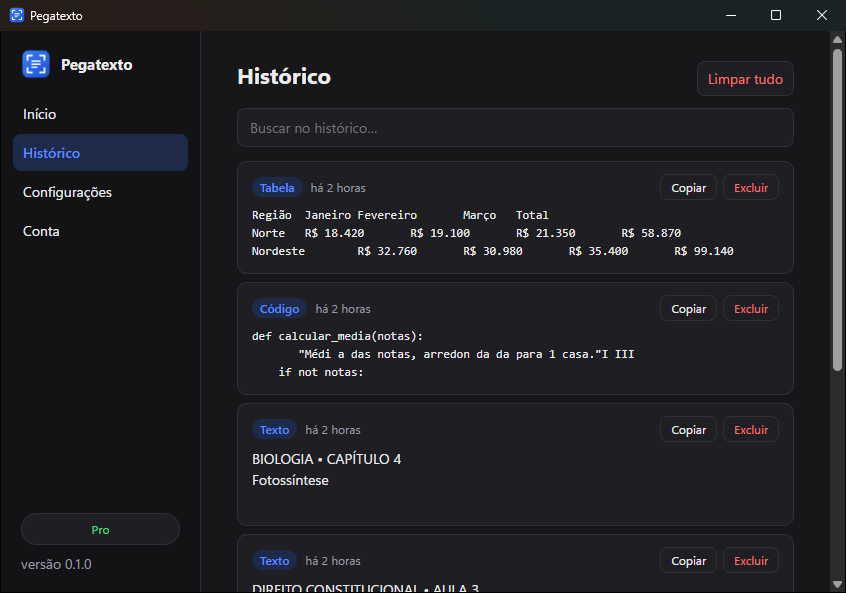846x593 pixels.
Task: Click the Código tag label
Action: 279,309
